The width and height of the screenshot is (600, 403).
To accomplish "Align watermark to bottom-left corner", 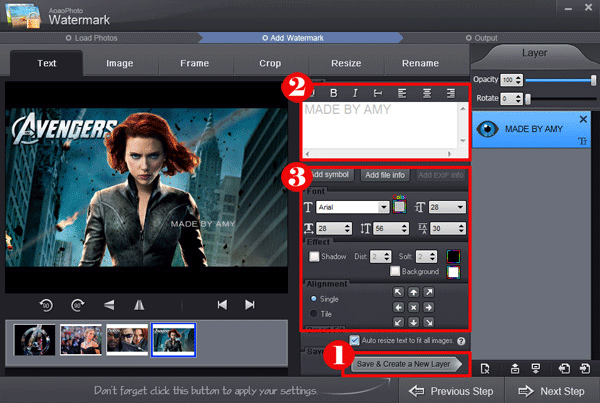I will click(x=398, y=322).
